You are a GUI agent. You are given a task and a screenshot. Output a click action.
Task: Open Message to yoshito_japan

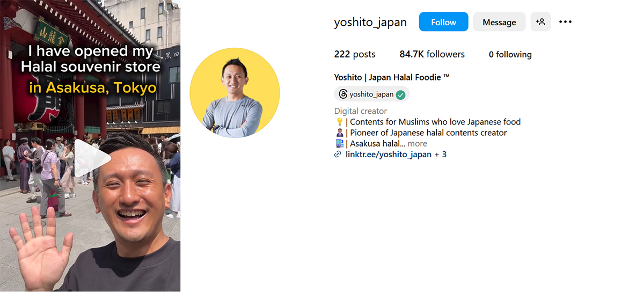point(499,22)
